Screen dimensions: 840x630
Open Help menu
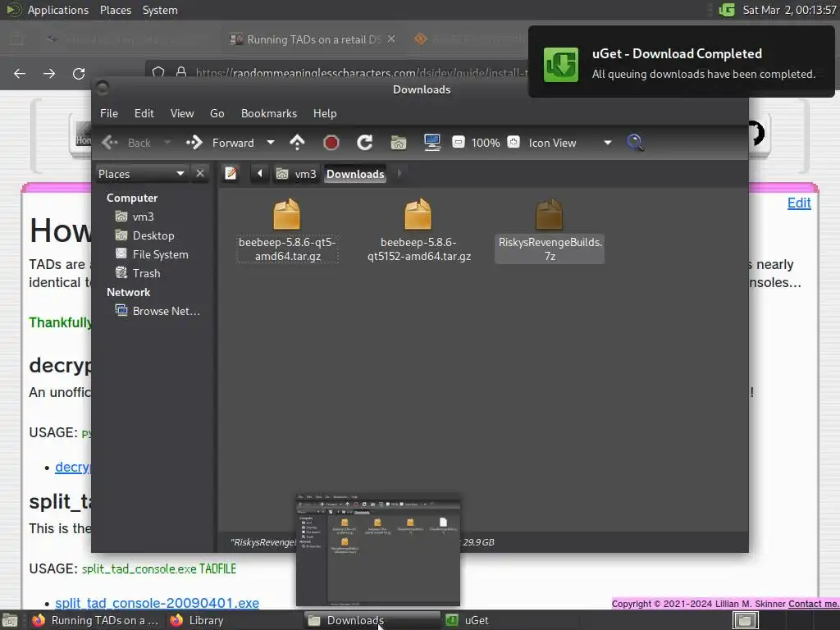point(325,113)
